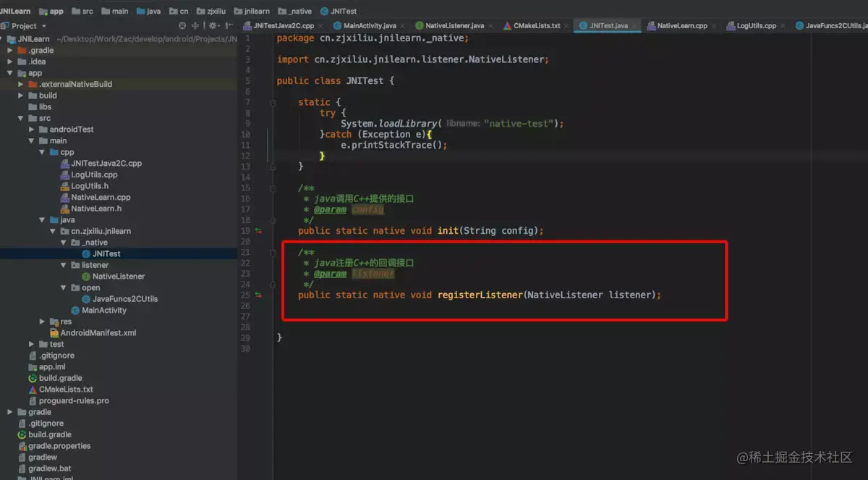Expand the test folder
The width and height of the screenshot is (868, 480).
[x=32, y=344]
